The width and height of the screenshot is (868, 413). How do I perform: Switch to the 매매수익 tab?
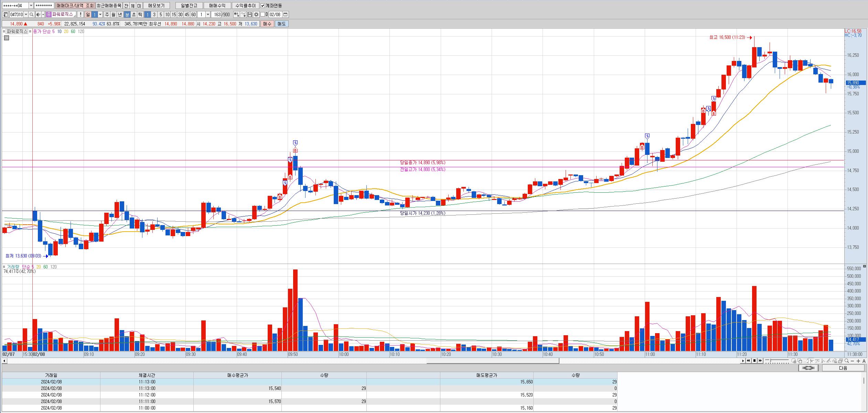(x=217, y=6)
